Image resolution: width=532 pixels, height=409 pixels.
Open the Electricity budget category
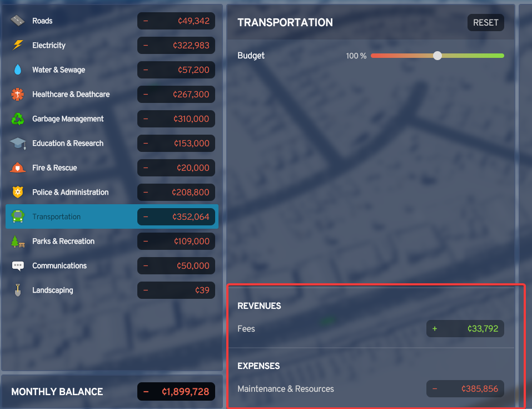(112, 45)
